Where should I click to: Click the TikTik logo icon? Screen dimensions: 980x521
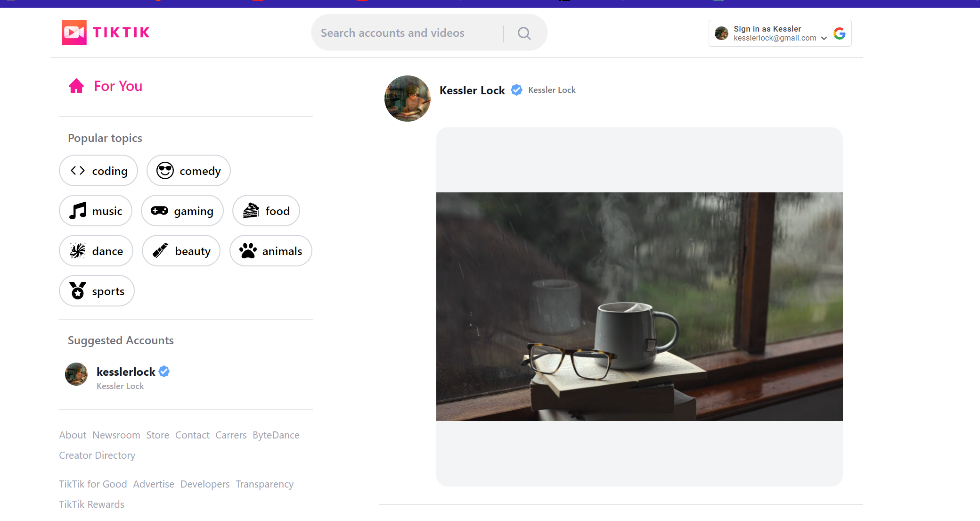[74, 32]
